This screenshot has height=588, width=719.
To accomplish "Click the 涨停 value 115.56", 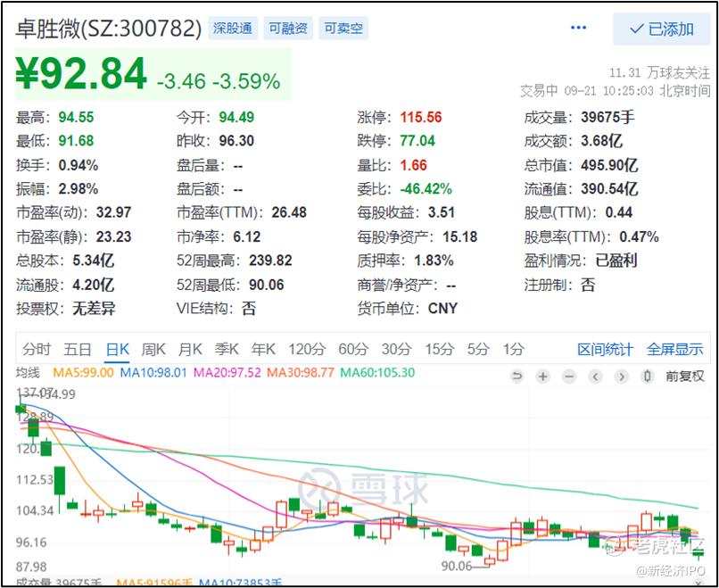I will (421, 117).
